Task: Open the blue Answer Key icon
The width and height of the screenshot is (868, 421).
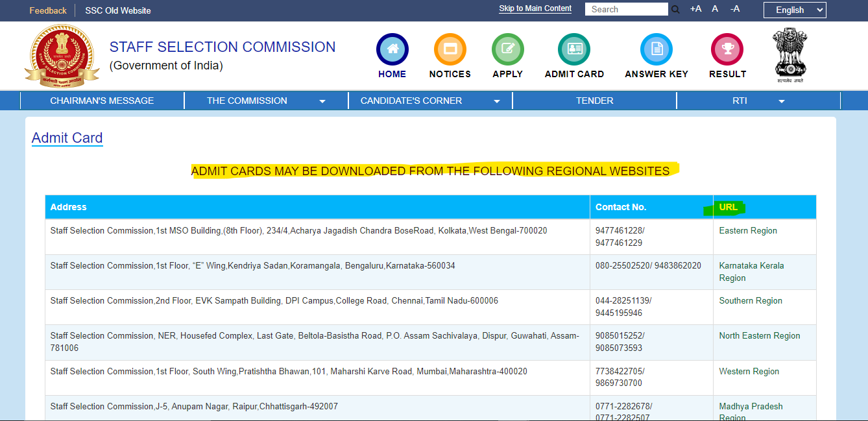Action: (x=657, y=49)
